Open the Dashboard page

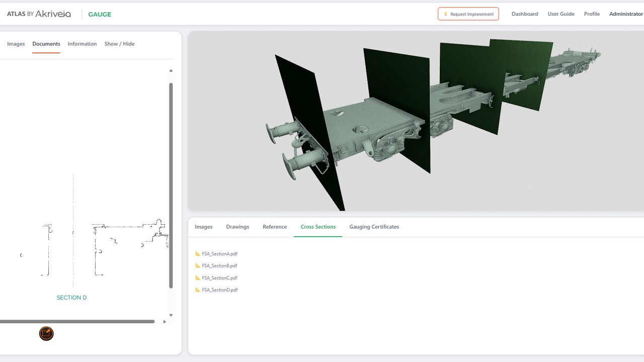(x=525, y=14)
